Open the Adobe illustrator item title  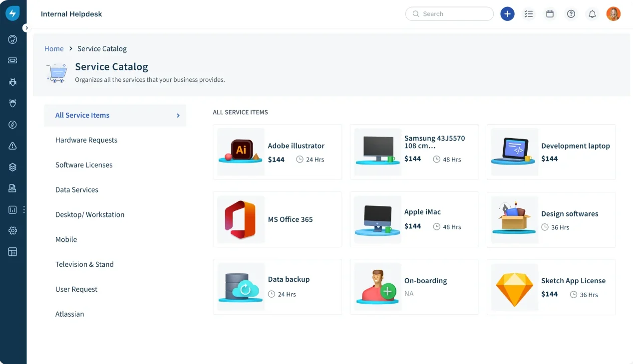296,146
